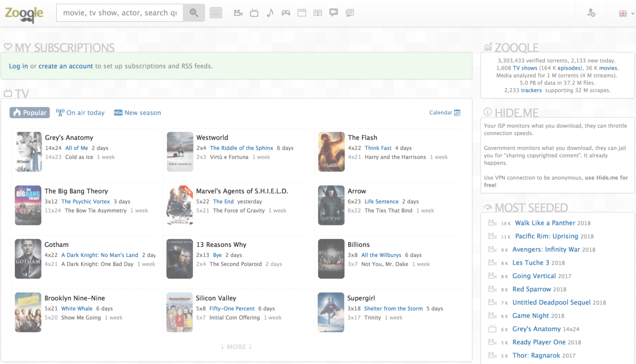Viewport: 636px width, 364px height.
Task: Click the on air antenna icon
Action: pyautogui.click(x=60, y=112)
